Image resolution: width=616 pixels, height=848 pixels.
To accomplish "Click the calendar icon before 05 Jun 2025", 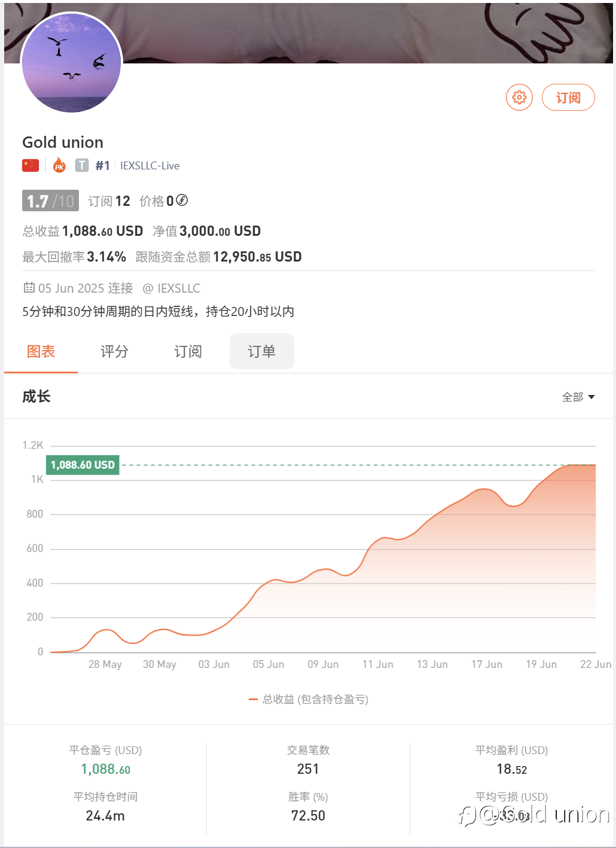I will (x=29, y=288).
